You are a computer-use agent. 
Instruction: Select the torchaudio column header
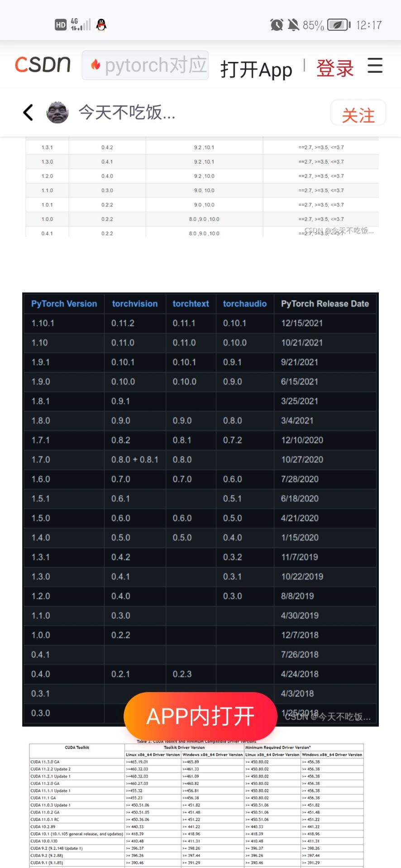(x=245, y=304)
